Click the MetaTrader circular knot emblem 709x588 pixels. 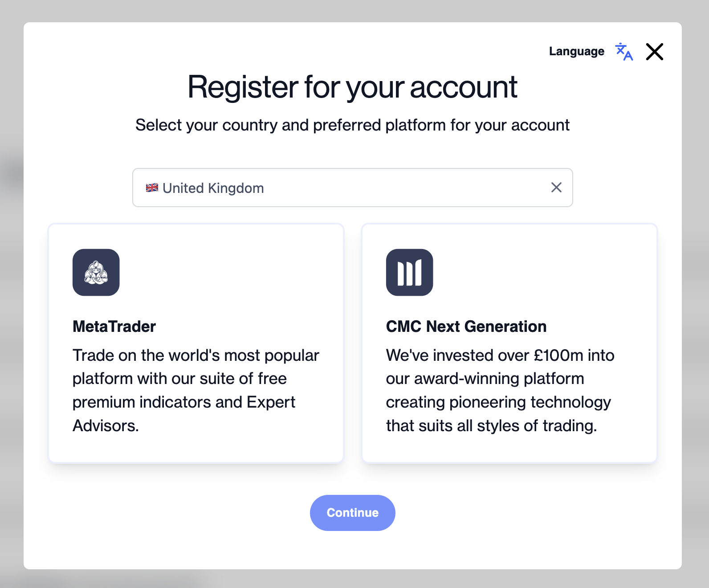coord(96,272)
